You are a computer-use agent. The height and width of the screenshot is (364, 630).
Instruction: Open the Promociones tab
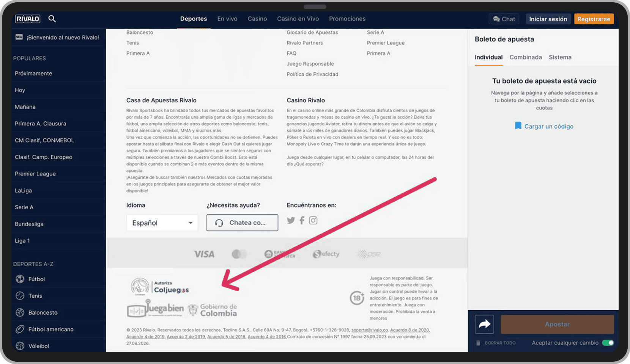[x=347, y=19]
